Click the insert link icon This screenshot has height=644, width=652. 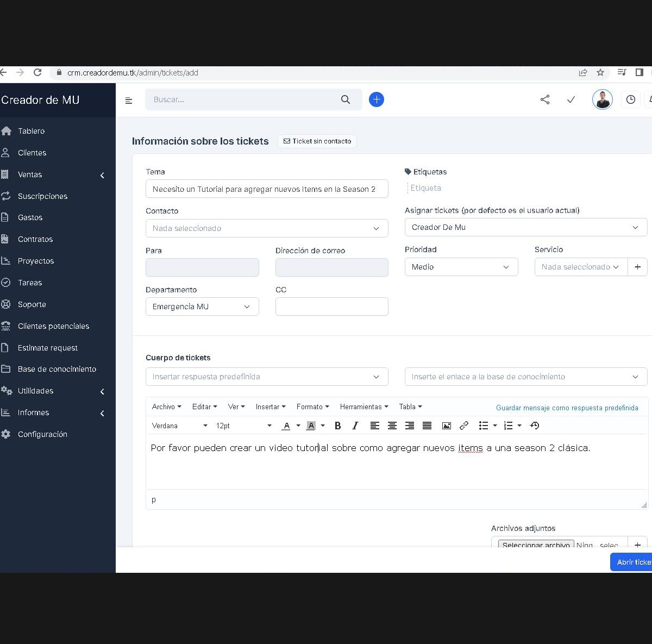click(464, 426)
